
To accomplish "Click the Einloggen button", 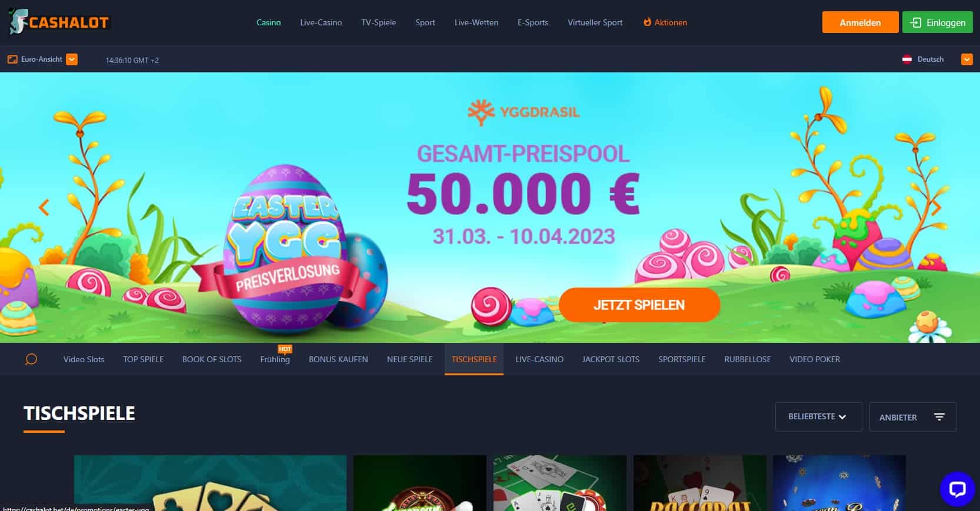I will coord(938,22).
